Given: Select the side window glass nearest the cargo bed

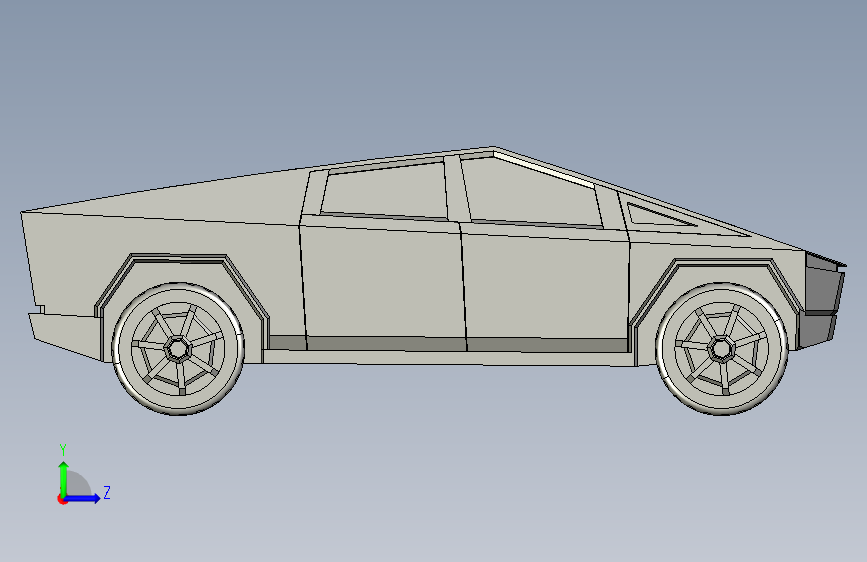Looking at the screenshot, I should click(387, 190).
